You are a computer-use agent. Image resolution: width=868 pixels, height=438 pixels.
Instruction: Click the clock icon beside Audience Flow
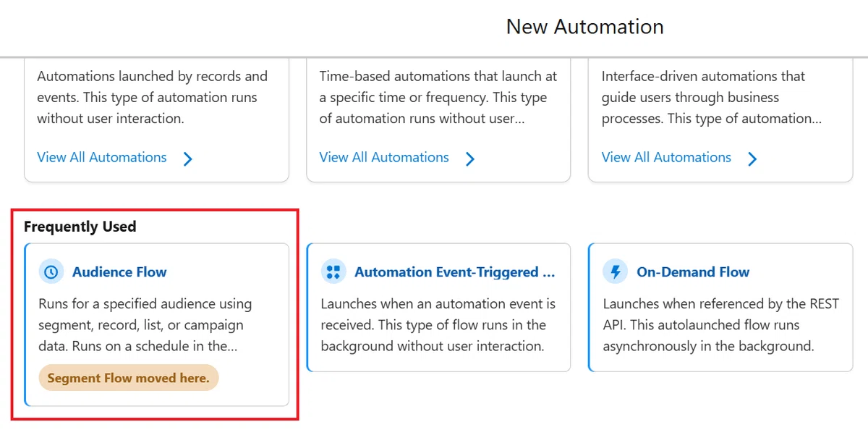tap(51, 272)
